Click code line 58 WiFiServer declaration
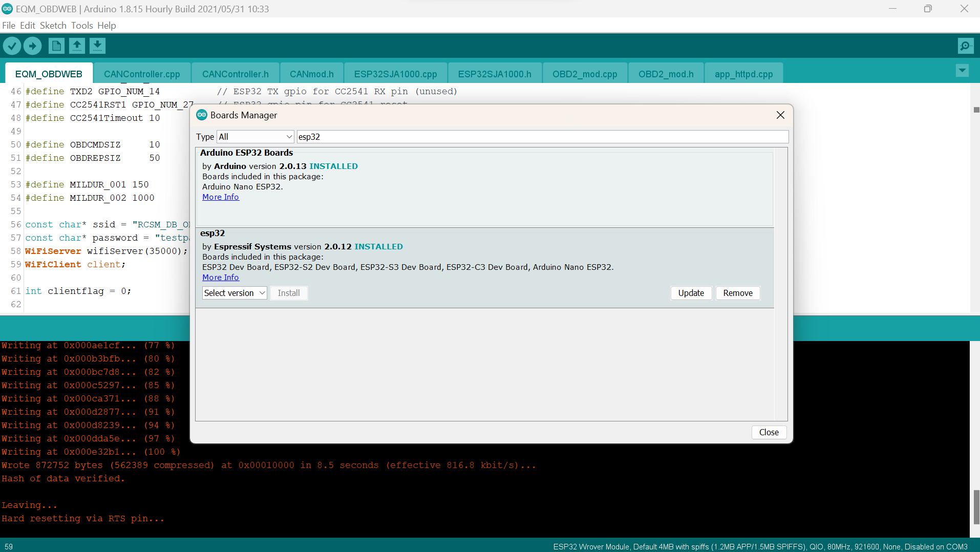 pyautogui.click(x=106, y=251)
